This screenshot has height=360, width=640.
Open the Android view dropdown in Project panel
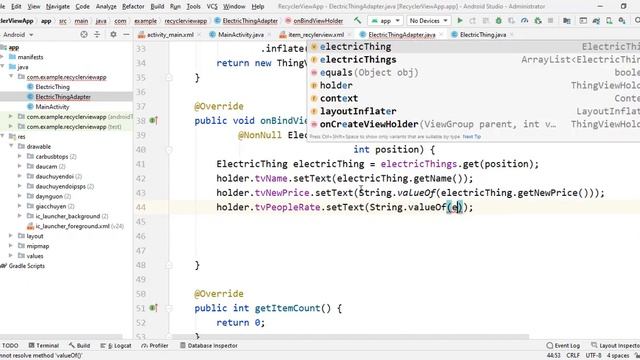(18, 35)
